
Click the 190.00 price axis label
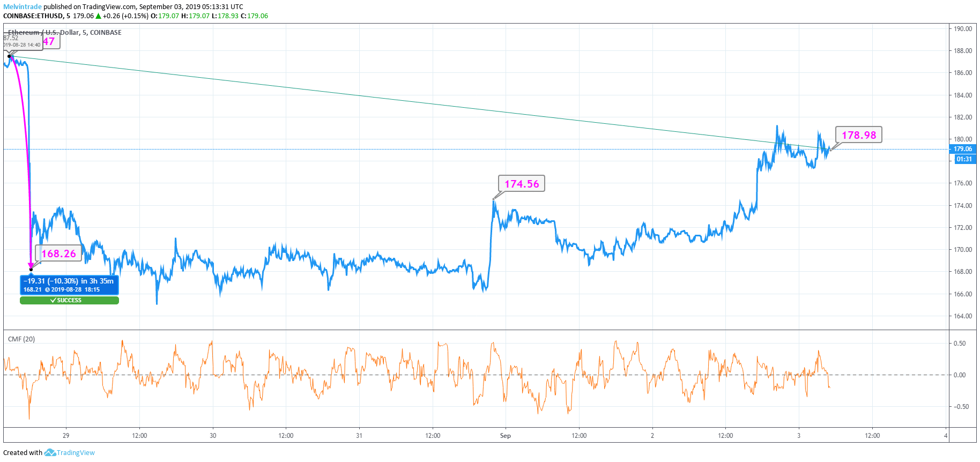point(963,29)
